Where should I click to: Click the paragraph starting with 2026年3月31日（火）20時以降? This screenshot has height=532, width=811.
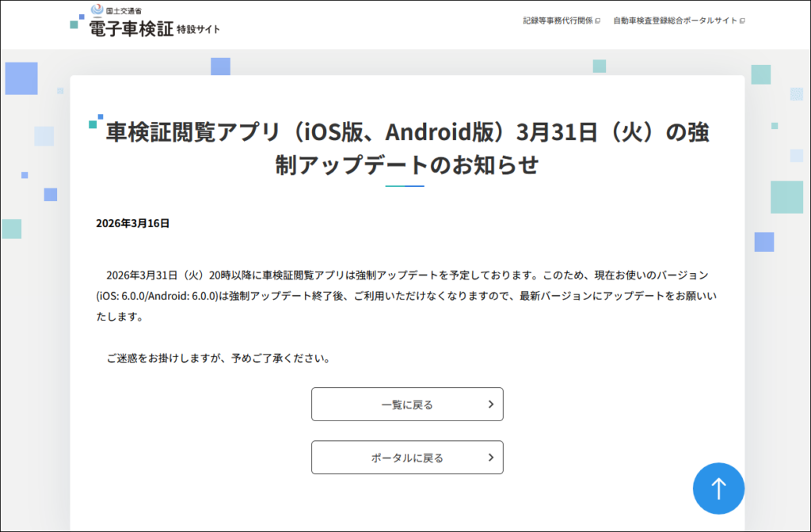coord(406,296)
